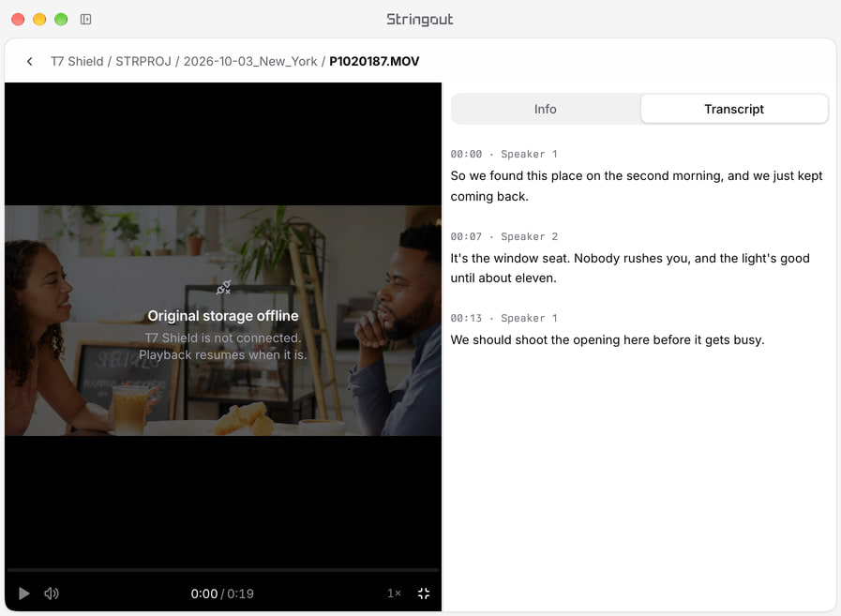Select line "We should shoot the opening"
Screen dimensions: 841x616
point(608,339)
